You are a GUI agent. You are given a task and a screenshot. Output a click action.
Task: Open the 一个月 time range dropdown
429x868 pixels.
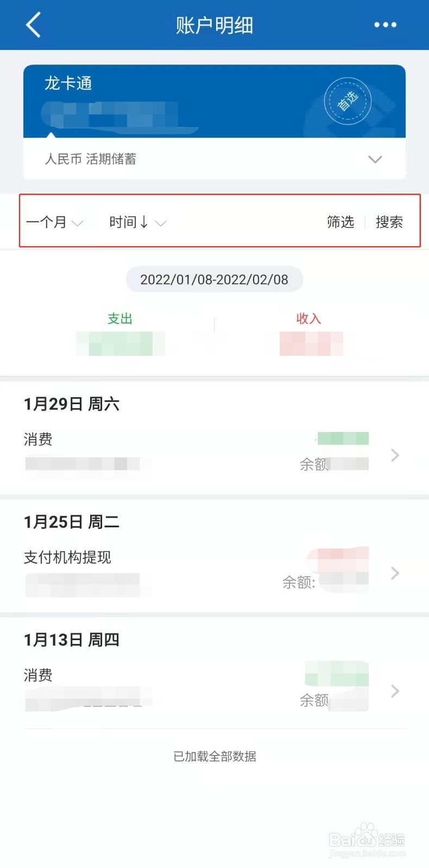tap(54, 222)
